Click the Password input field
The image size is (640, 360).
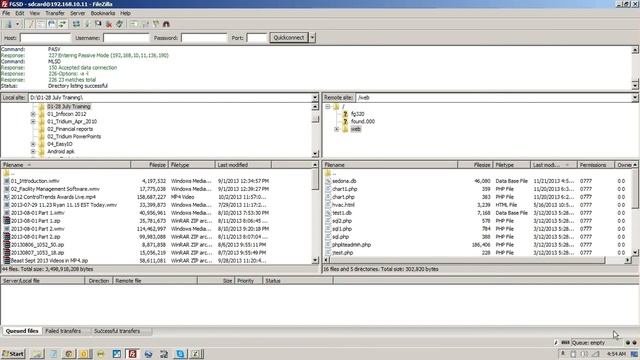(x=204, y=38)
